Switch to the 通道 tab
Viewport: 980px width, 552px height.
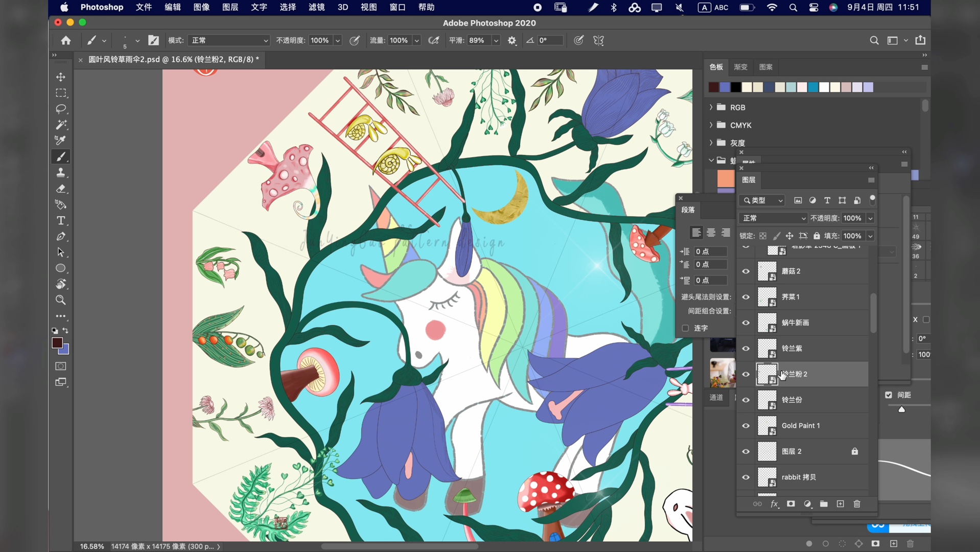click(x=716, y=398)
